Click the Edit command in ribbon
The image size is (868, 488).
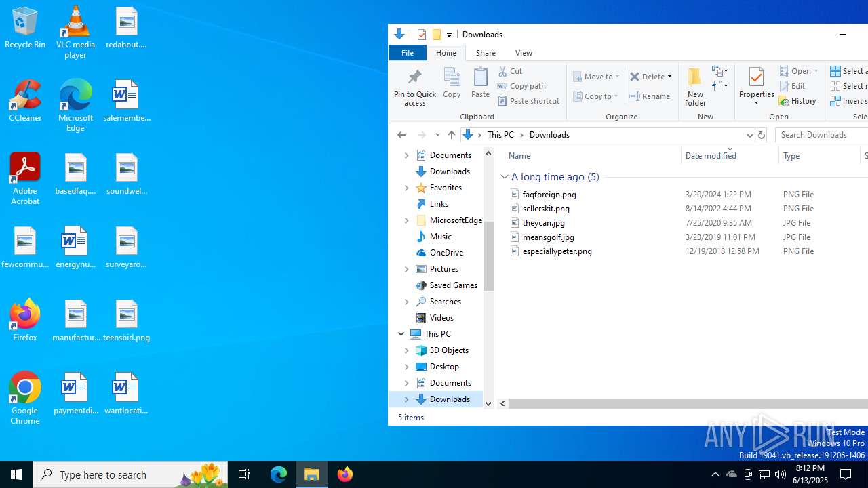pyautogui.click(x=792, y=86)
